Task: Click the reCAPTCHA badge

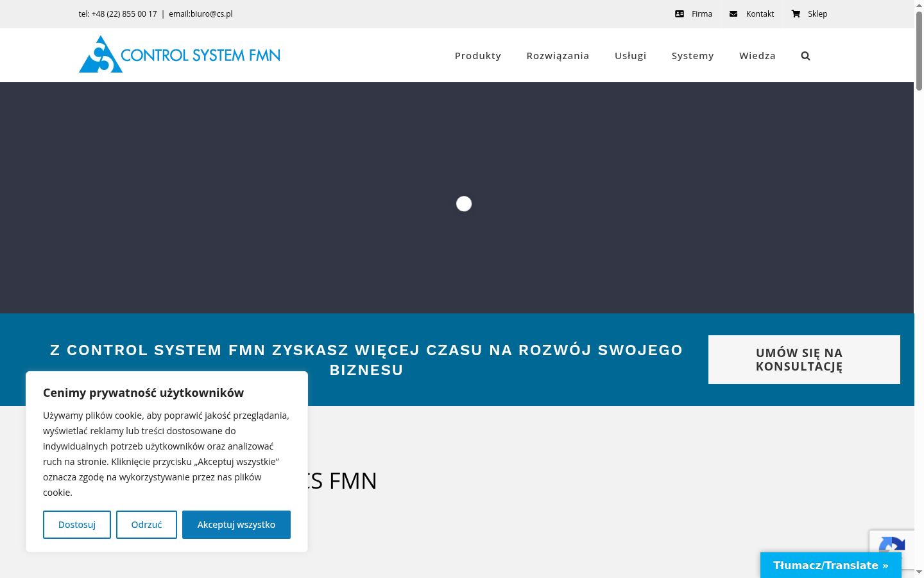Action: [x=892, y=549]
